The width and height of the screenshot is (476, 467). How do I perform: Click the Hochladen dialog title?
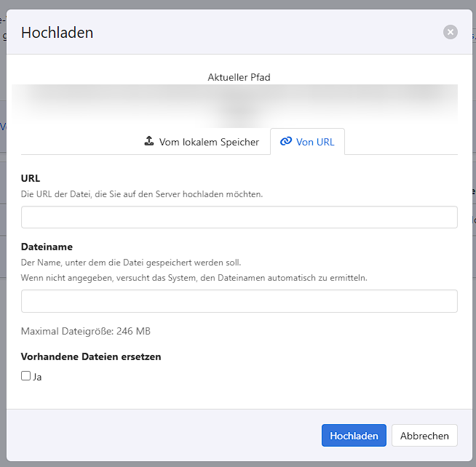pyautogui.click(x=57, y=32)
